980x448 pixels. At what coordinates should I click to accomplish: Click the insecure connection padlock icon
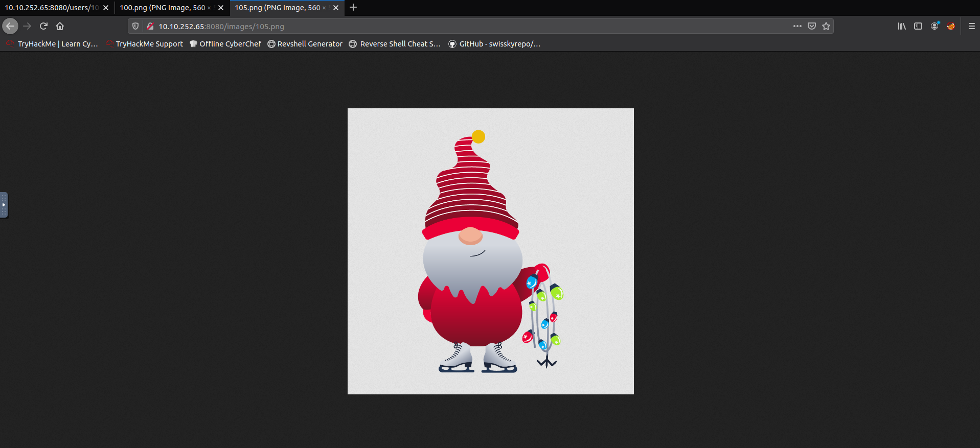tap(150, 26)
